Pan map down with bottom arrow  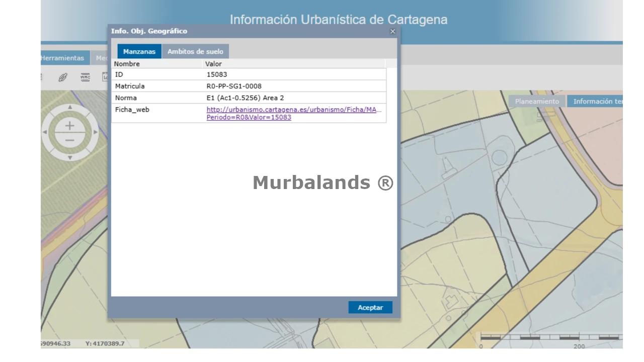70,158
